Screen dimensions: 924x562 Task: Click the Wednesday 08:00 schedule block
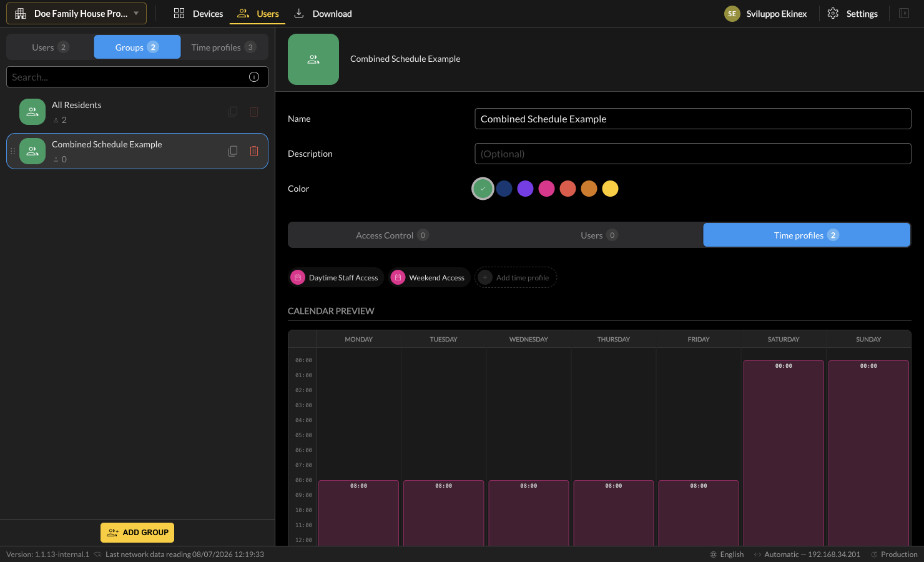(x=529, y=513)
